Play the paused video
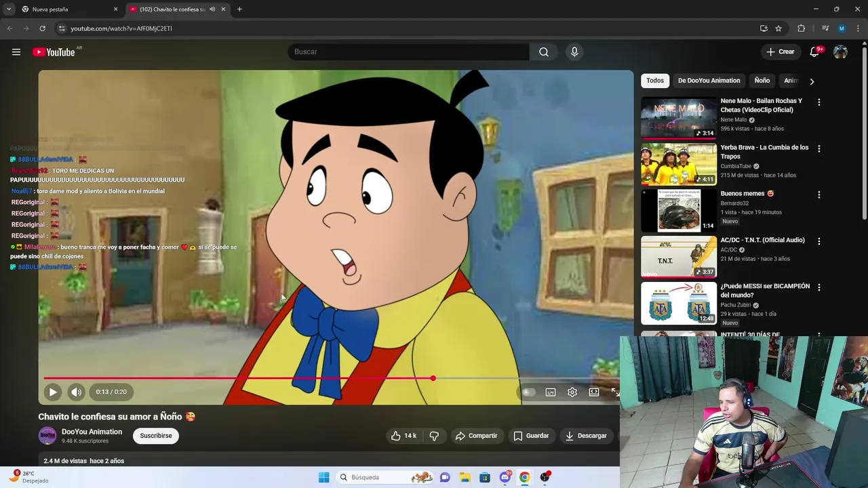 [53, 392]
